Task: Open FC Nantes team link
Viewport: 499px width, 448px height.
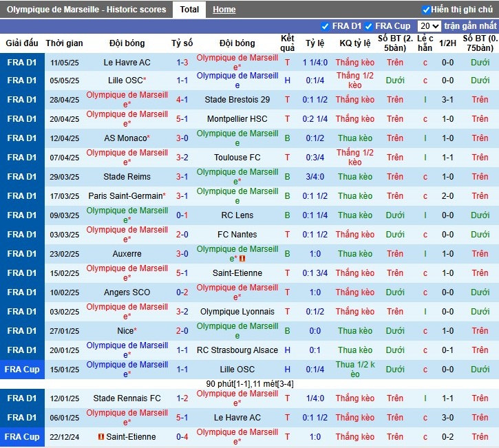Action: point(237,235)
